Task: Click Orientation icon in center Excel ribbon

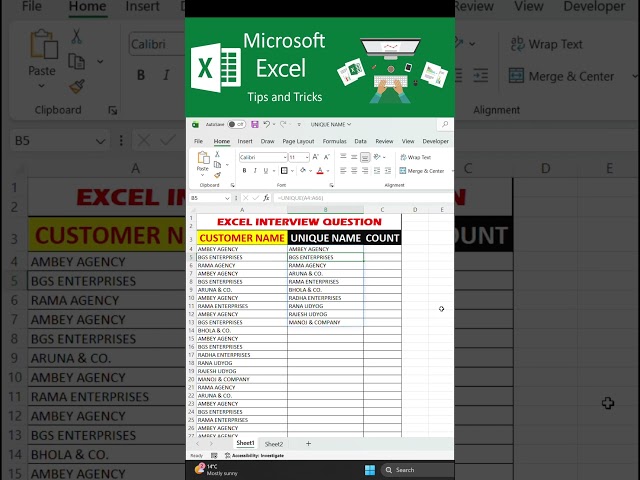Action: (377, 157)
